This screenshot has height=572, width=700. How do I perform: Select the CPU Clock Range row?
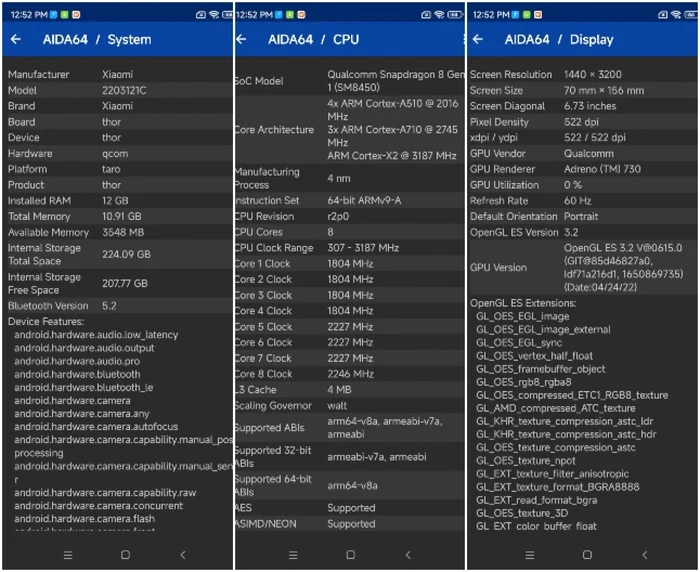click(x=348, y=248)
